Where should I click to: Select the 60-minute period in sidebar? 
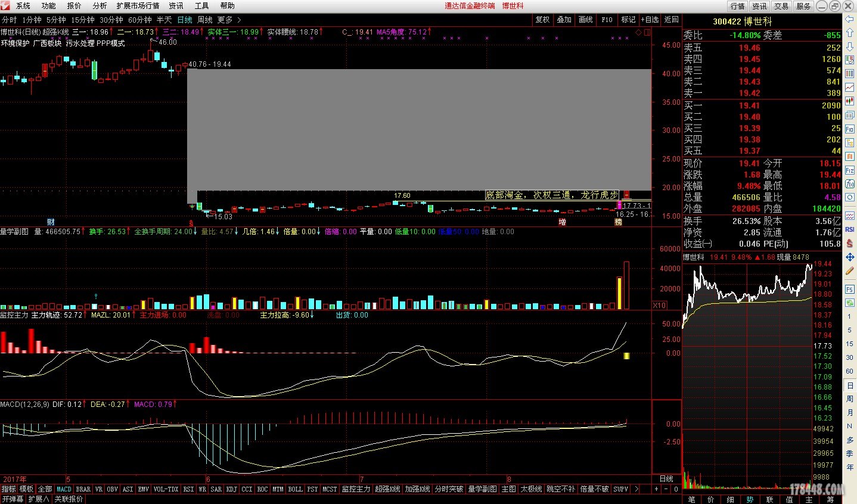point(849,371)
